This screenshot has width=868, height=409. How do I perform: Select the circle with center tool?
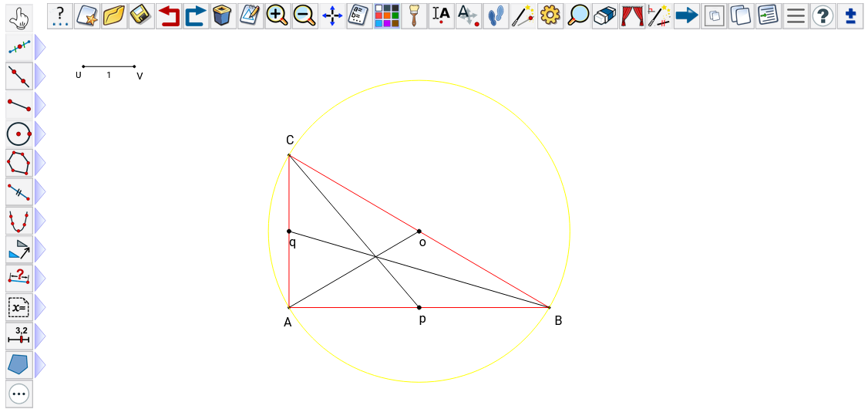tap(19, 134)
